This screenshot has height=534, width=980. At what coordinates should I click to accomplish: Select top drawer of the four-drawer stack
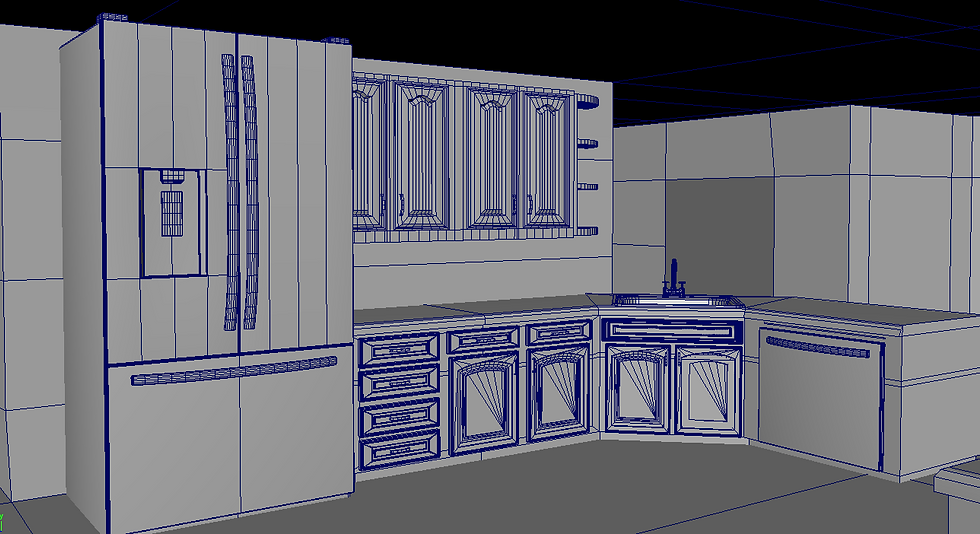click(x=399, y=350)
